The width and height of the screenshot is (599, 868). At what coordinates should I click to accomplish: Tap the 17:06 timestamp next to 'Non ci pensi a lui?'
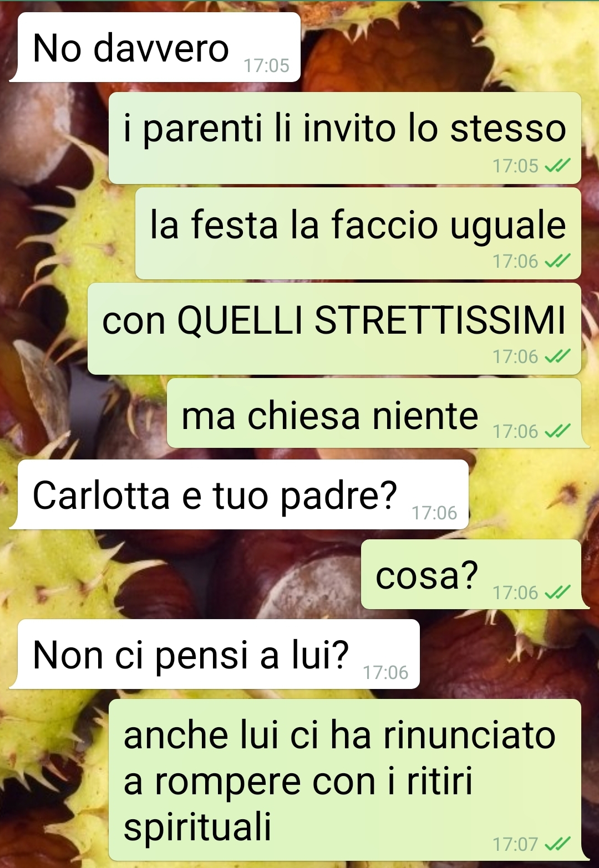(385, 672)
